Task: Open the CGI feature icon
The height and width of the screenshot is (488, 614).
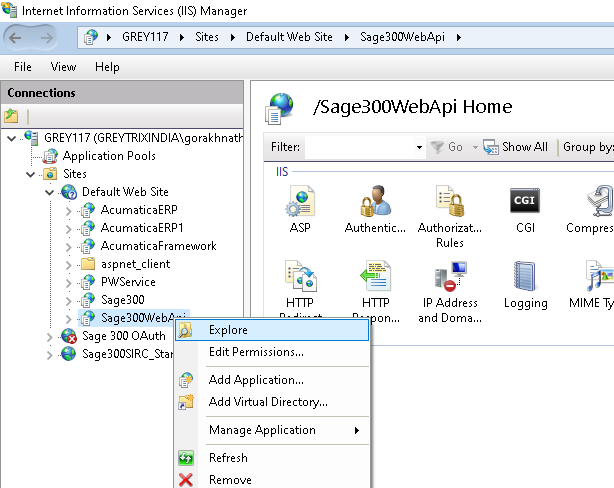Action: [x=525, y=201]
